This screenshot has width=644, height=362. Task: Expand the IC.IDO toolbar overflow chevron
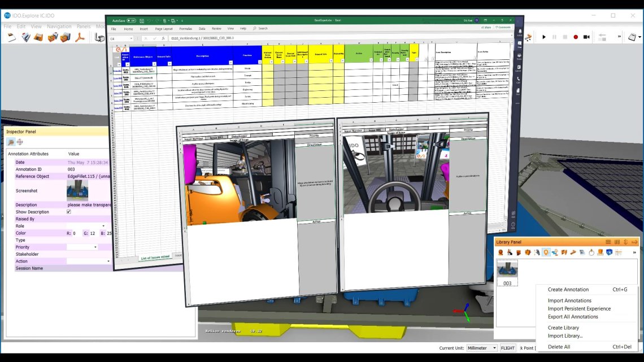pyautogui.click(x=619, y=37)
